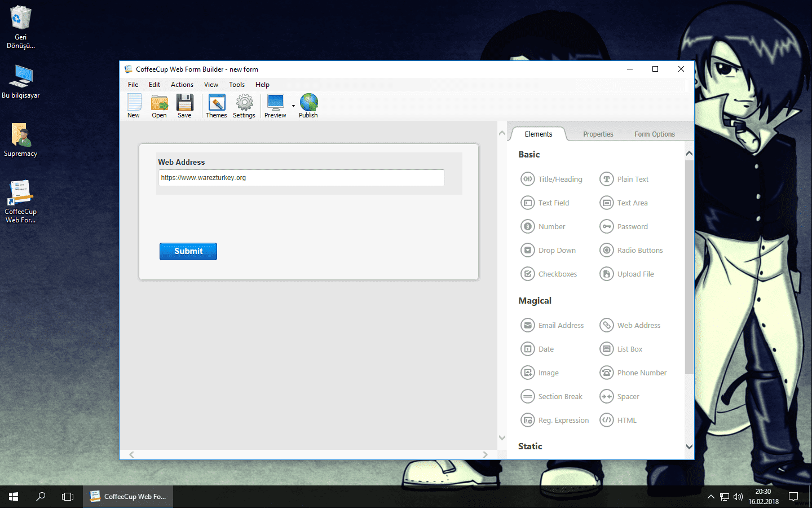Click the blue Submit button
Screen dimensions: 812x508
pyautogui.click(x=188, y=251)
